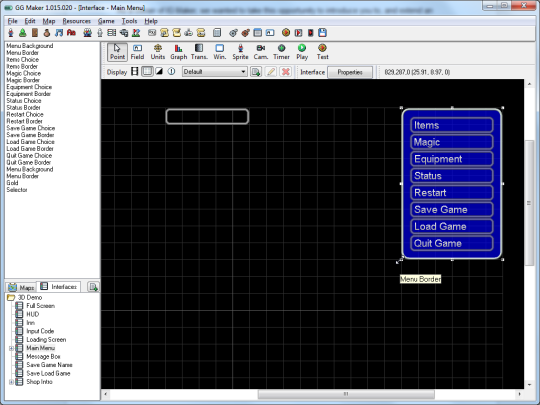Toggle the filmstrip display button

click(135, 72)
